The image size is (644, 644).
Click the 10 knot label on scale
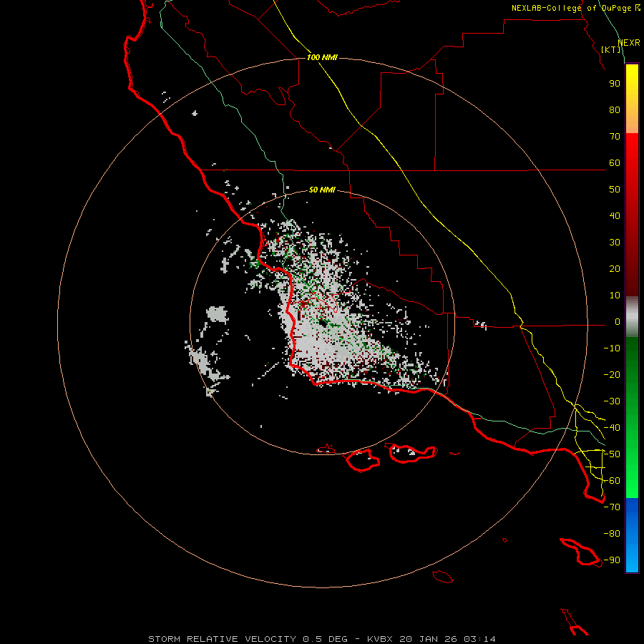(x=615, y=296)
